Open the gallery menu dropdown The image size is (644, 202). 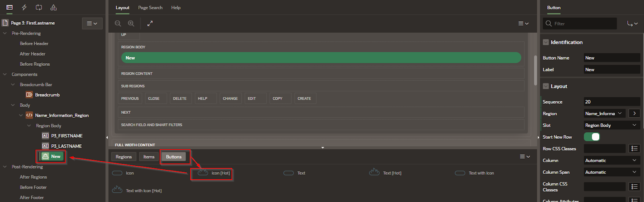tap(525, 156)
